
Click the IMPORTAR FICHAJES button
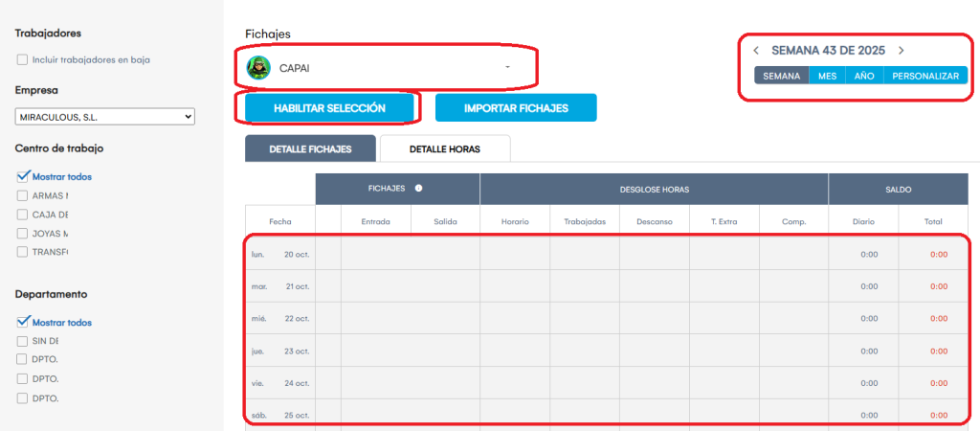pos(516,108)
